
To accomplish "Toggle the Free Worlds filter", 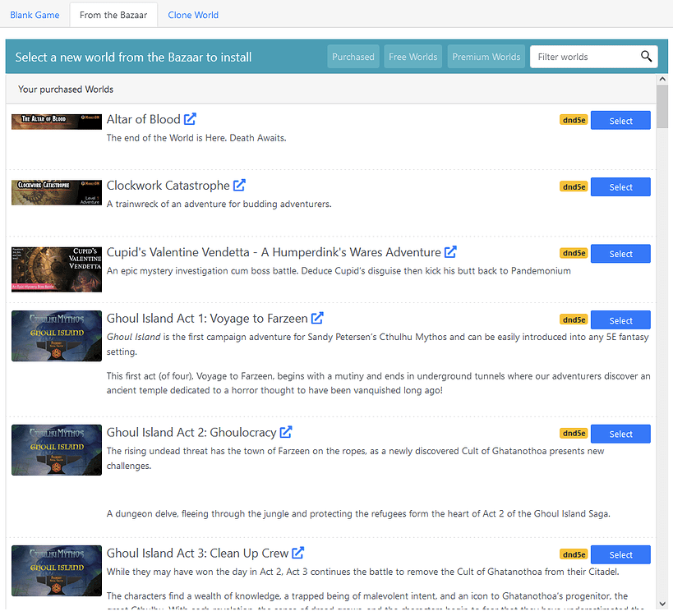I will [x=413, y=57].
